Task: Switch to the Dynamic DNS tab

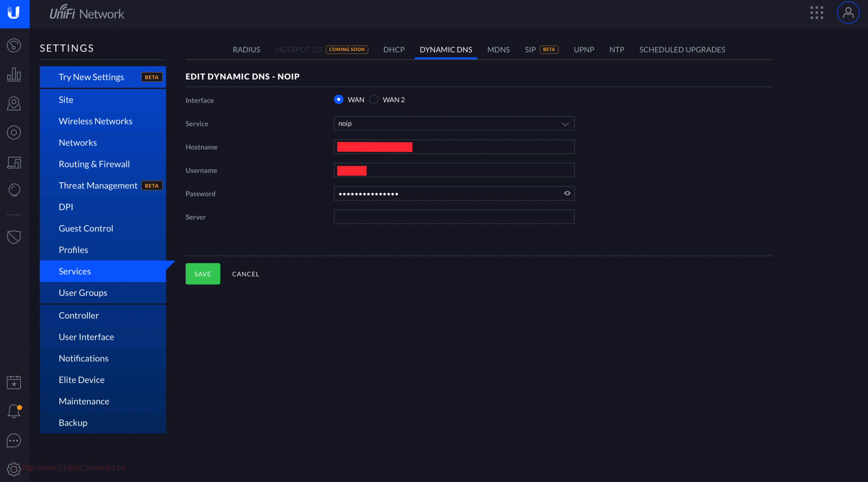Action: [x=446, y=50]
